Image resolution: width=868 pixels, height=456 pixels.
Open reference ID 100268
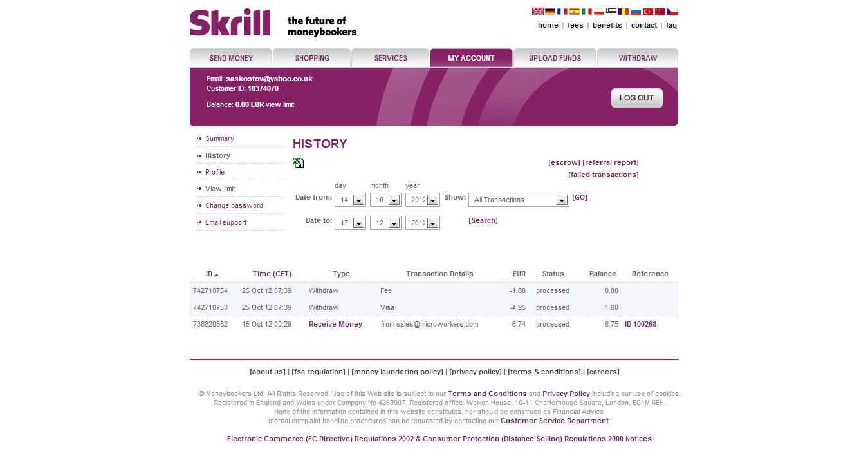(640, 325)
